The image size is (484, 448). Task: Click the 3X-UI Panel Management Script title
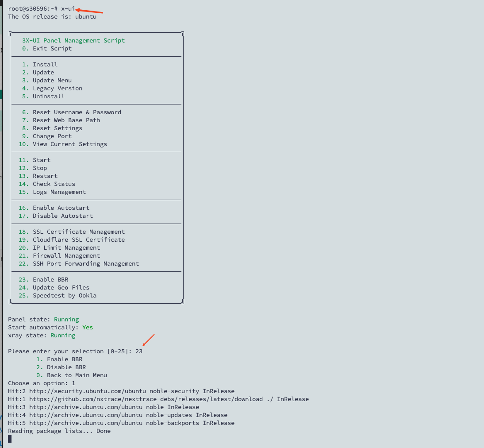point(73,40)
